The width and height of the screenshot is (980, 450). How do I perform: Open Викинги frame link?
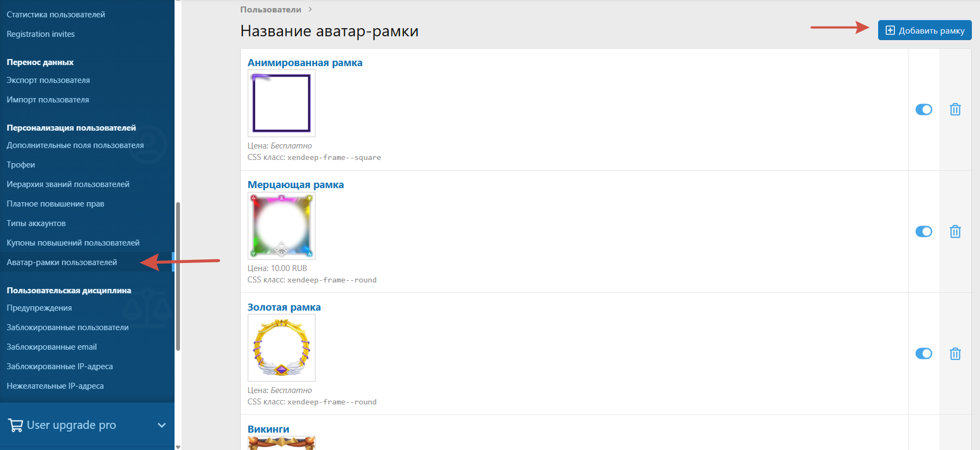[268, 429]
